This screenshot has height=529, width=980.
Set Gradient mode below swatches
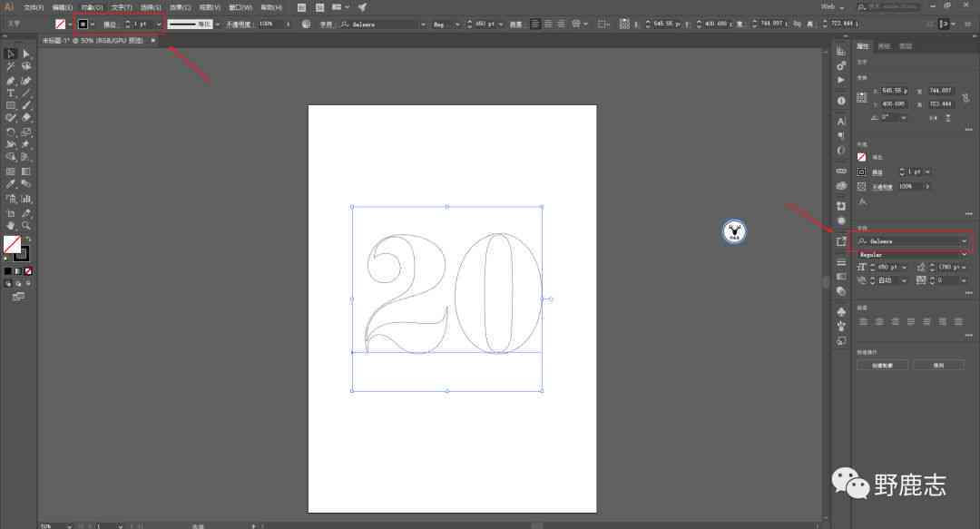tap(18, 271)
